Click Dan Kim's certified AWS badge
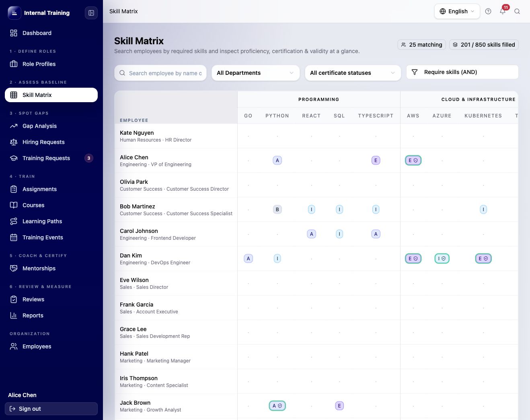 (x=413, y=259)
